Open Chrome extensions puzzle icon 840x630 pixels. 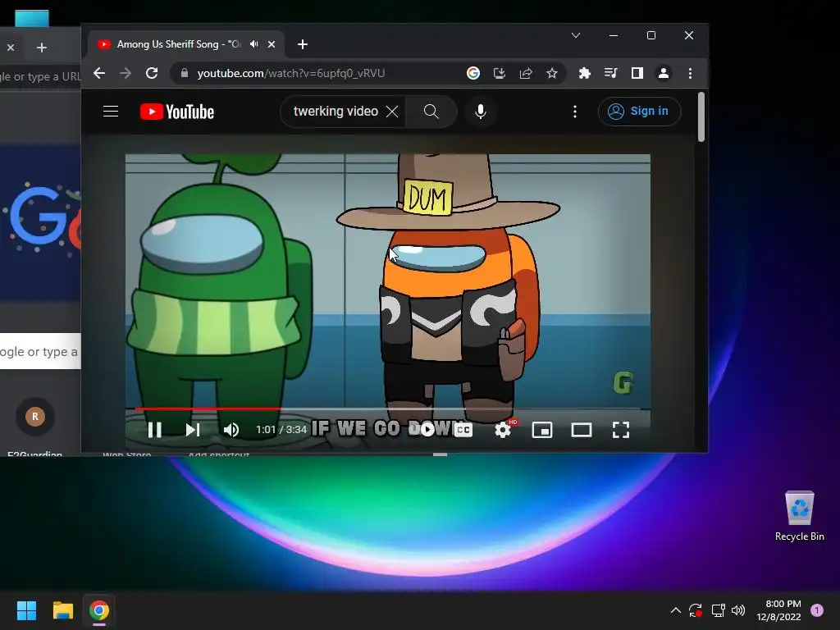pos(584,73)
